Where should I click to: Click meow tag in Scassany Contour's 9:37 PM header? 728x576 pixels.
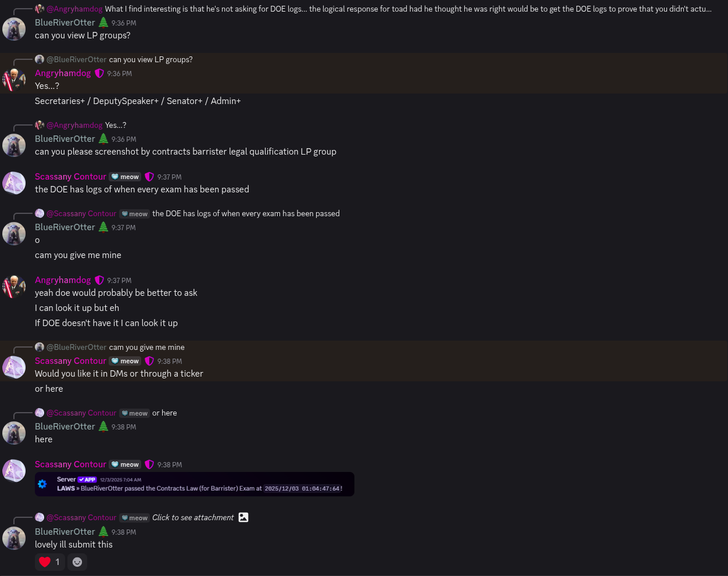pos(125,177)
